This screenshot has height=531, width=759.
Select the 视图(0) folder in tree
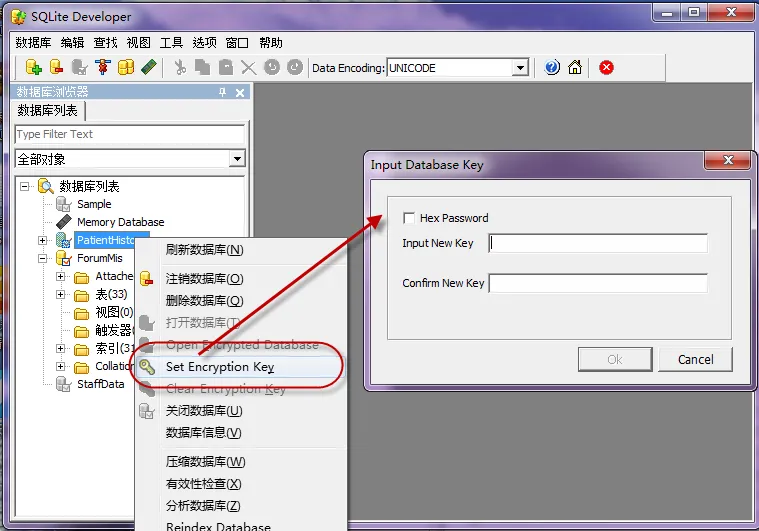(x=114, y=313)
